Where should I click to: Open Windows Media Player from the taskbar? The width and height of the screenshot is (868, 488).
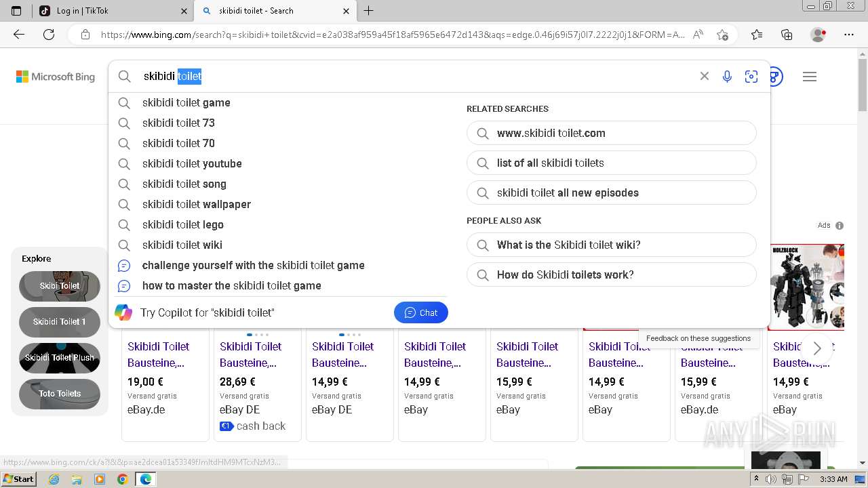coord(100,479)
